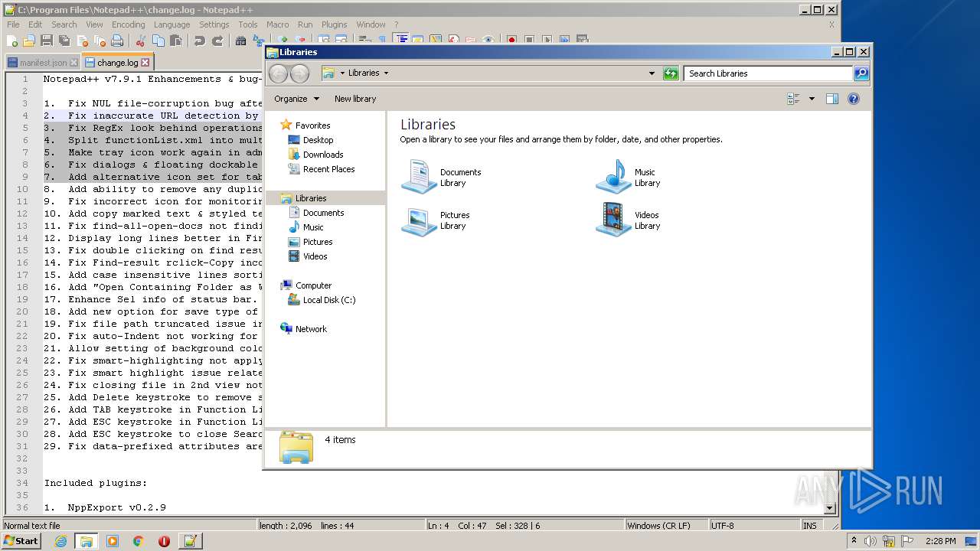The height and width of the screenshot is (551, 980).
Task: Select Pictures in the navigation tree
Action: coord(318,242)
